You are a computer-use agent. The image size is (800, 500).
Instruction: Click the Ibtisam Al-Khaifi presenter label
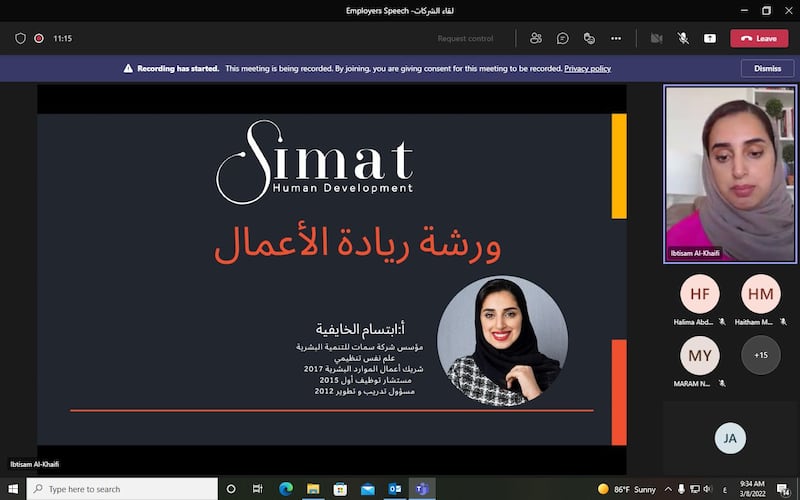[x=35, y=464]
